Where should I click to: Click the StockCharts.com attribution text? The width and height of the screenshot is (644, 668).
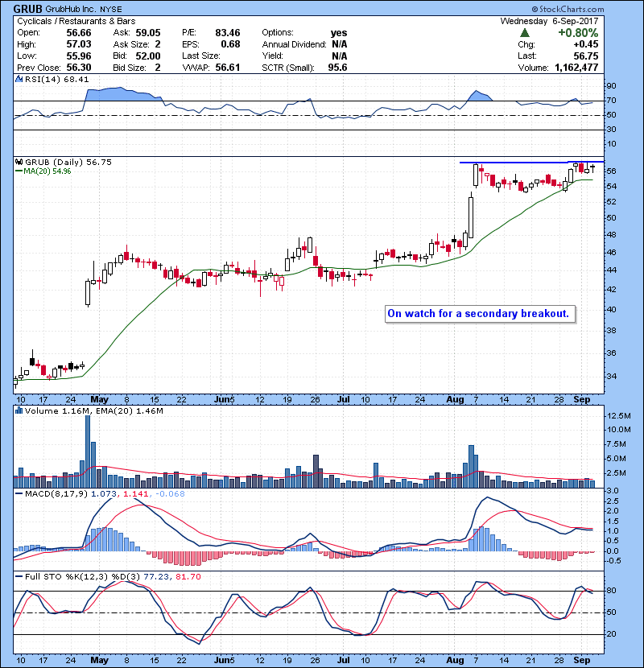[x=568, y=9]
